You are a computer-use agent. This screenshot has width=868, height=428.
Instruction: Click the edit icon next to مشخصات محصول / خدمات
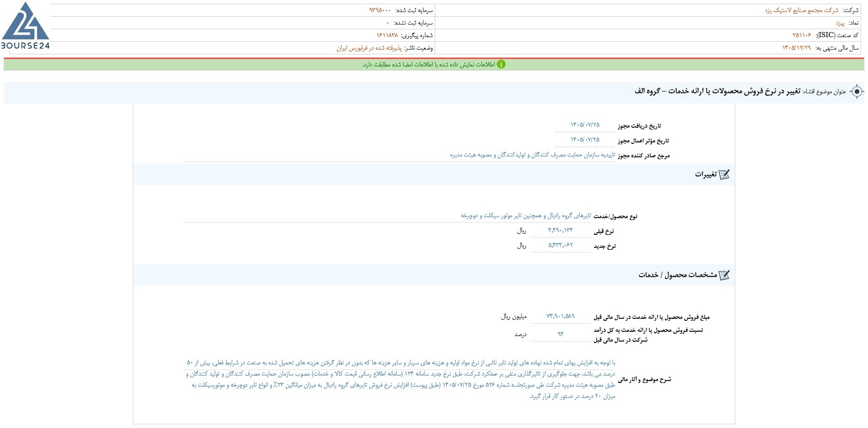coord(724,275)
